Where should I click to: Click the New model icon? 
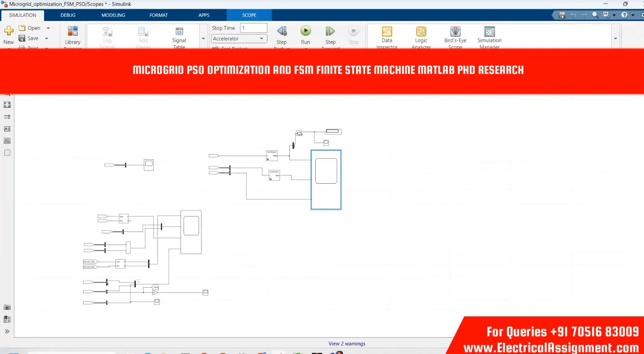(8, 31)
